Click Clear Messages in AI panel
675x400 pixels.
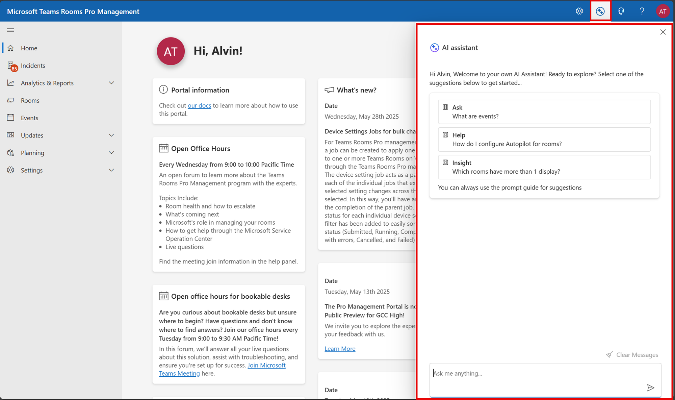coord(632,355)
